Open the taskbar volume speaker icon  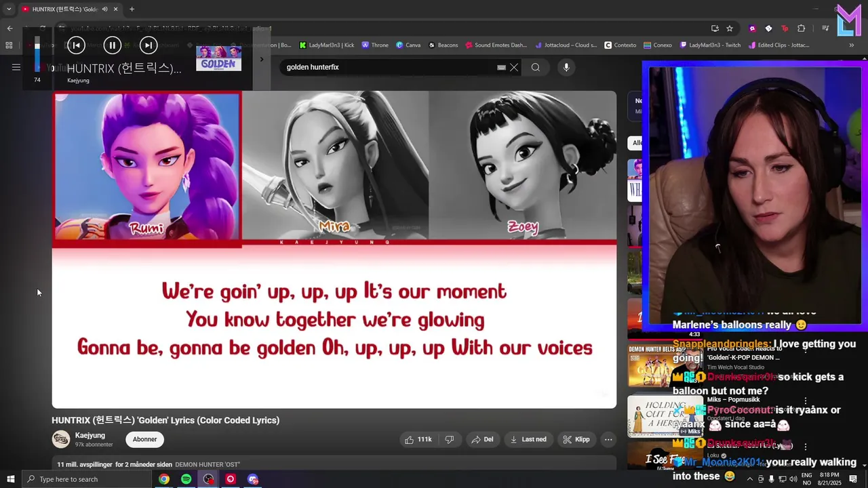[793, 479]
